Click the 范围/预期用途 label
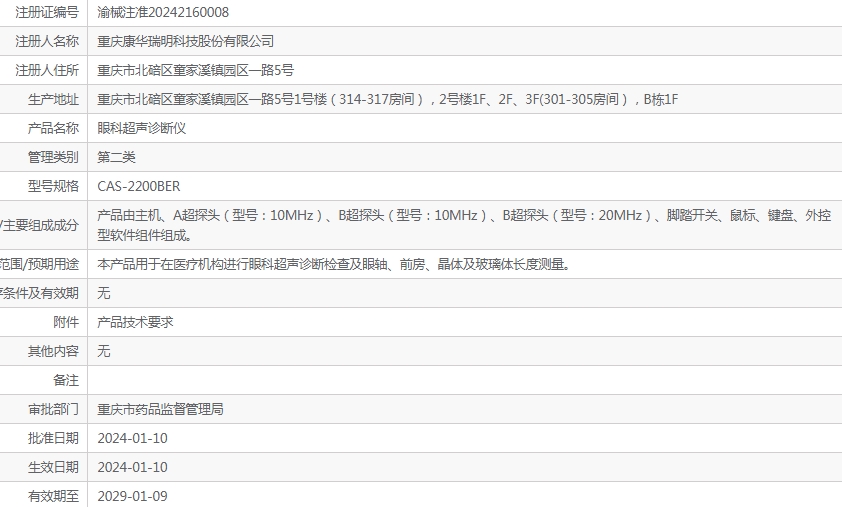Viewport: 842px width, 507px height. click(39, 264)
